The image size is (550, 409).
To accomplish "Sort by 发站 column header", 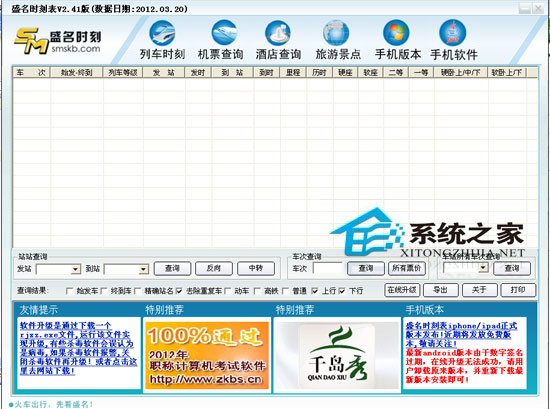I will pyautogui.click(x=164, y=73).
